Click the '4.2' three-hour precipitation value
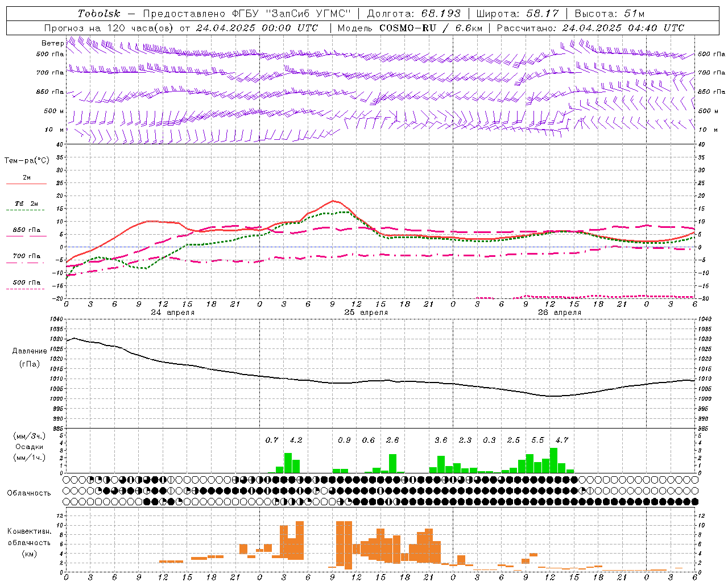The width and height of the screenshot is (728, 582). [x=296, y=440]
